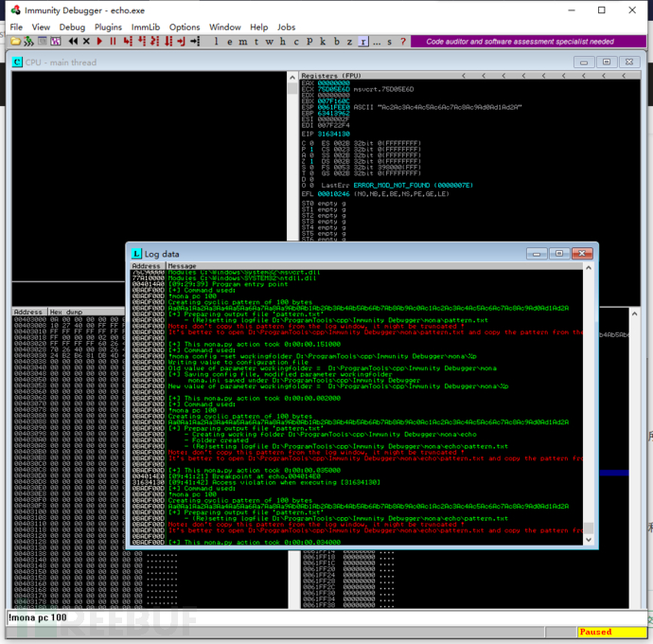This screenshot has width=653, height=644.
Task: Open the Debug menu
Action: click(72, 27)
